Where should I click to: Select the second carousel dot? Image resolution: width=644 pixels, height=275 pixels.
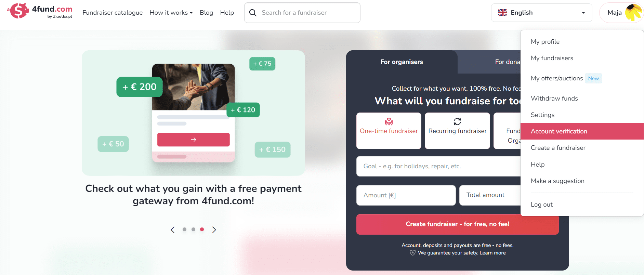click(x=193, y=230)
